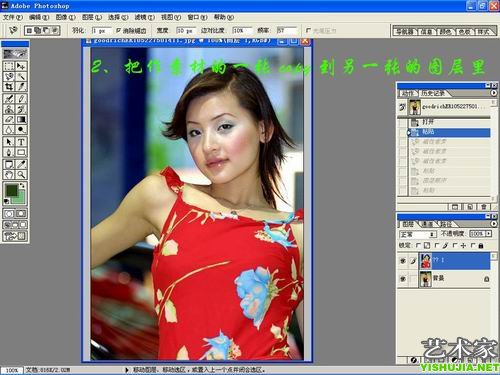The width and height of the screenshot is (500, 375).
Task: Open the layer blend mode dropdown (正常)
Action: (x=418, y=234)
